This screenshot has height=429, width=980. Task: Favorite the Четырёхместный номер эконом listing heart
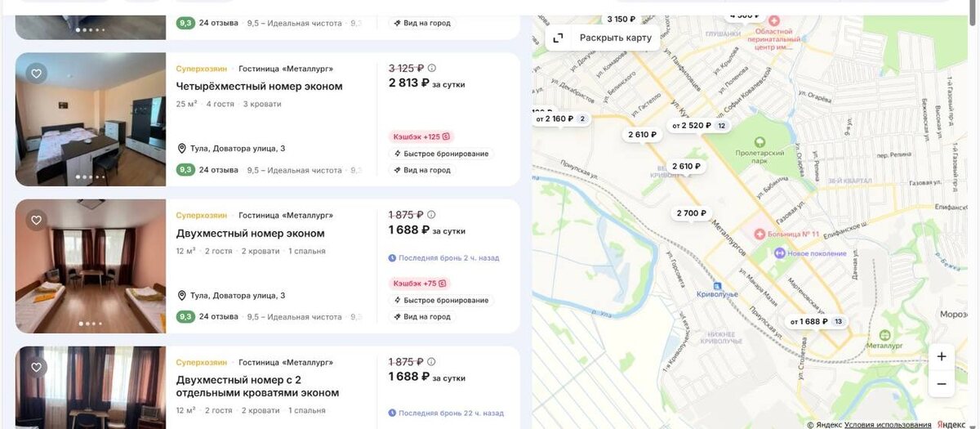36,74
